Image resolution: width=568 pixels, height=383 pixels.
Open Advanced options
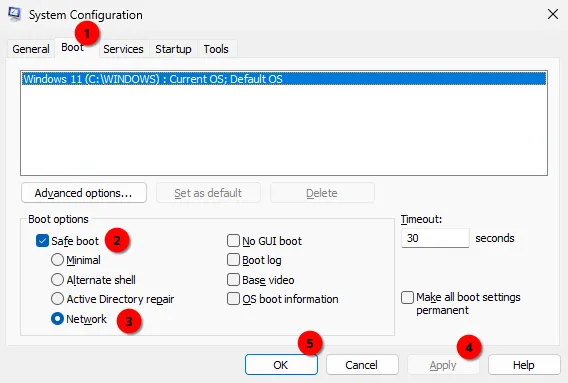tap(84, 193)
